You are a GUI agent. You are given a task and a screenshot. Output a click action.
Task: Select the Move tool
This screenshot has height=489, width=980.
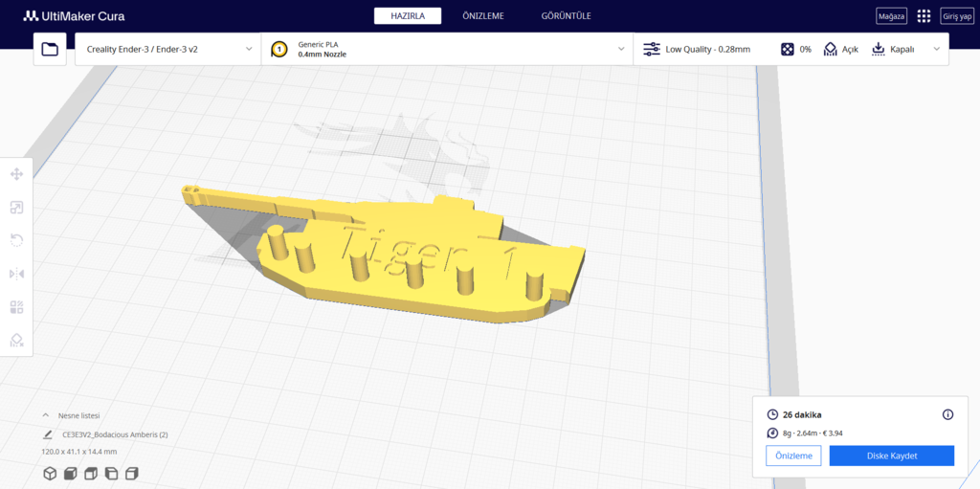(x=17, y=174)
